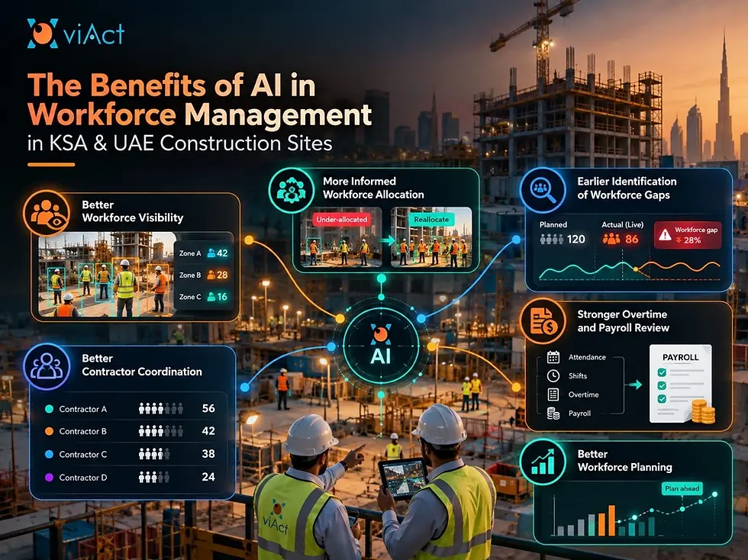Click the third checkbox on Payroll document
This screenshot has width=748, height=560.
662,398
